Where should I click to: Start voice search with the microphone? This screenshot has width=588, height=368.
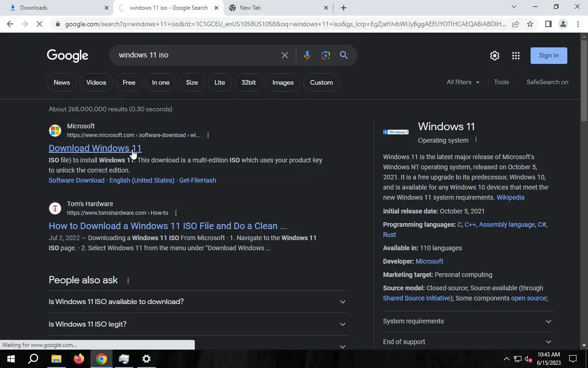coord(307,55)
